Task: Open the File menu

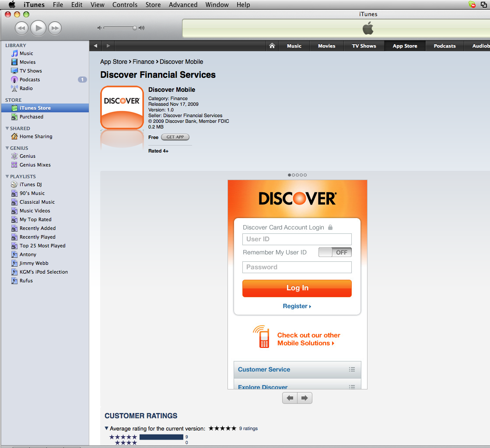Action: (x=58, y=5)
